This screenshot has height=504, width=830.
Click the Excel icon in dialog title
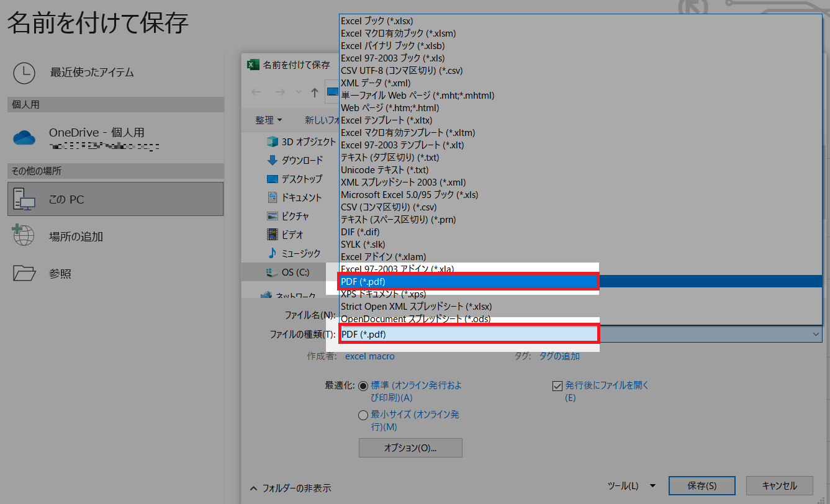(253, 65)
